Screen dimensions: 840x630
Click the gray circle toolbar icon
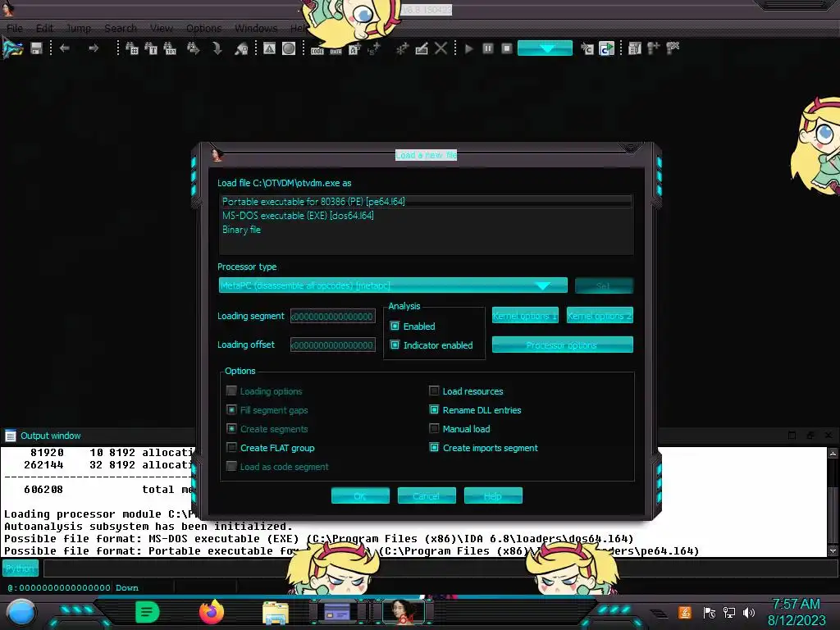(289, 48)
